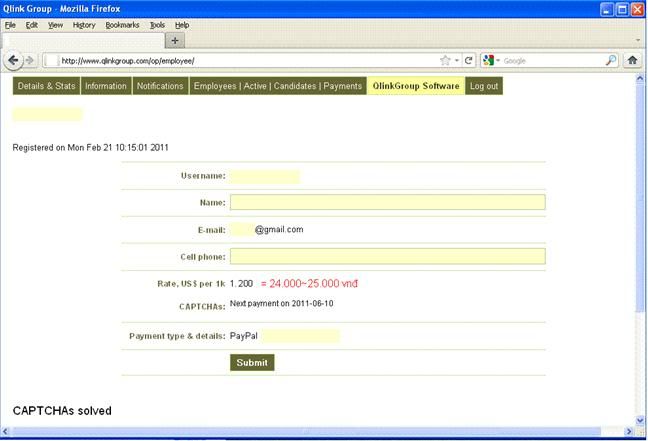648x441 pixels.
Task: Submit the employee details form
Action: [x=252, y=362]
